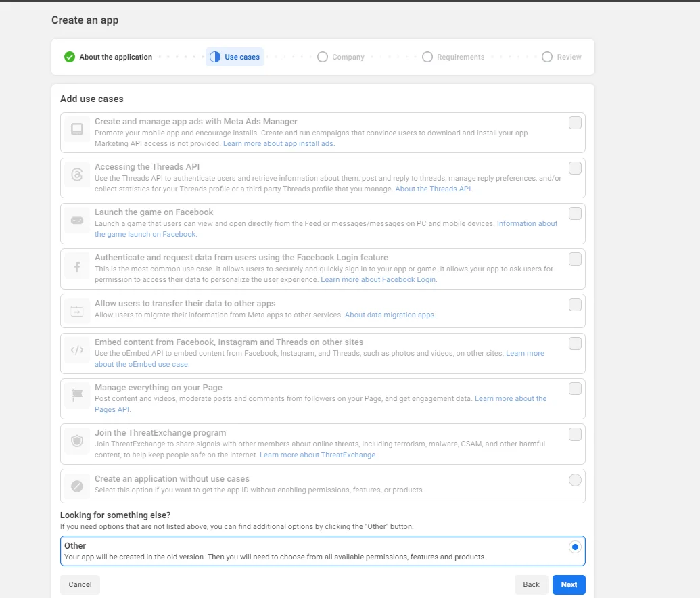Click the ThreatExchange shield icon
Screen dimensions: 700x598
77,441
